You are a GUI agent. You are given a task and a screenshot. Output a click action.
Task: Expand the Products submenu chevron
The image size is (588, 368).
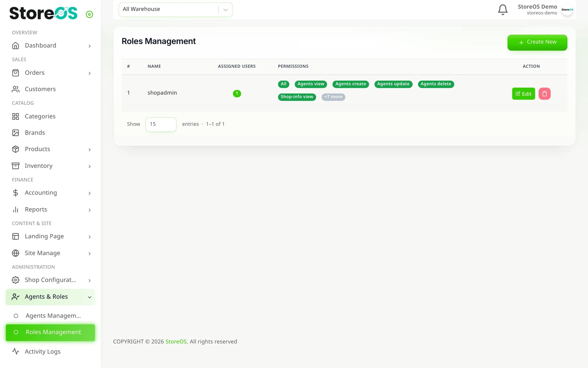(x=90, y=150)
